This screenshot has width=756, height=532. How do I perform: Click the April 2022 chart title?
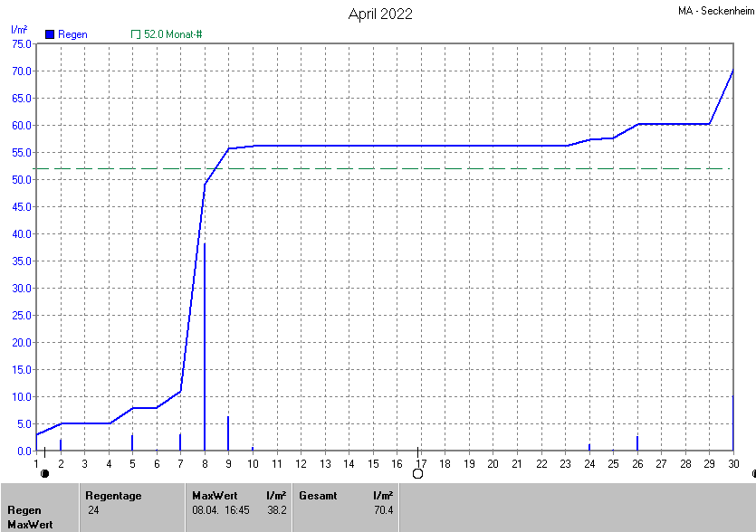point(380,14)
